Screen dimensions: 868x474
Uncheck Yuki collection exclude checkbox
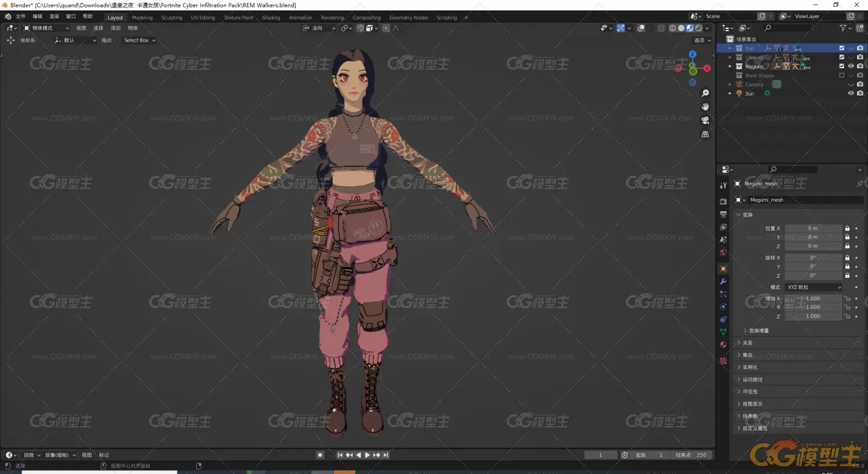point(842,48)
